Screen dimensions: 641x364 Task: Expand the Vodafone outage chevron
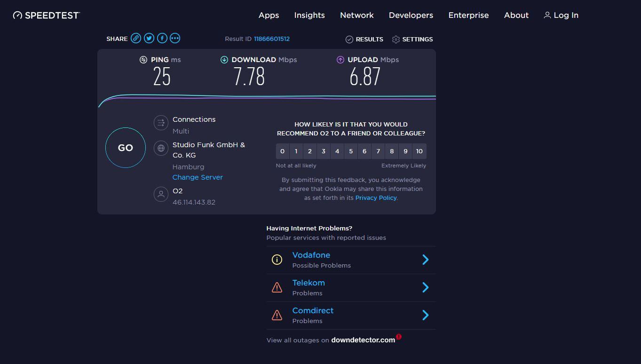click(426, 260)
